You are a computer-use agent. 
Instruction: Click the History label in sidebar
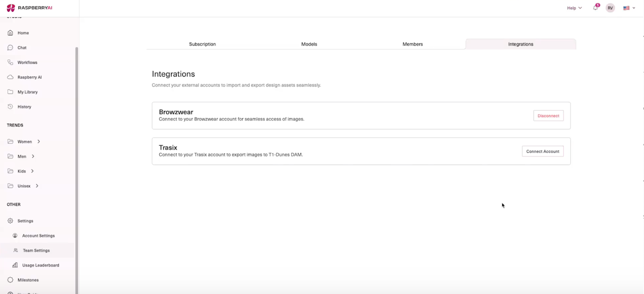tap(25, 107)
